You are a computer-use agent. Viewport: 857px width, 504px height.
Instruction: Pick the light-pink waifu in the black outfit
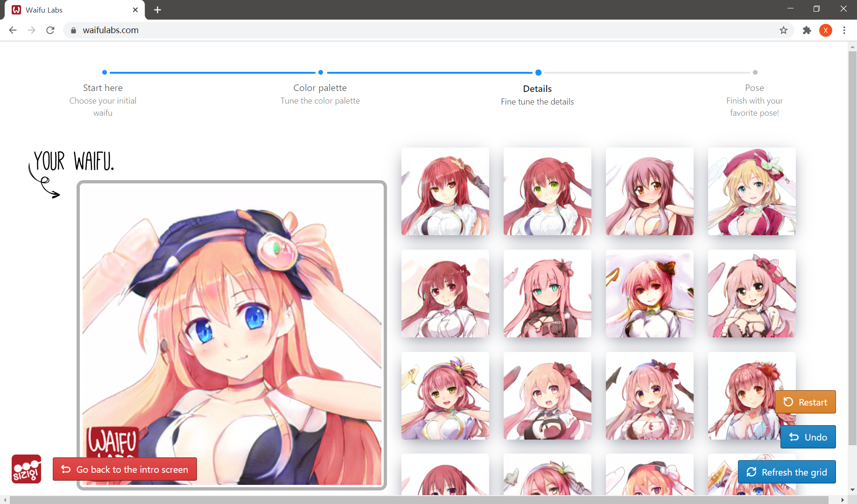point(548,396)
